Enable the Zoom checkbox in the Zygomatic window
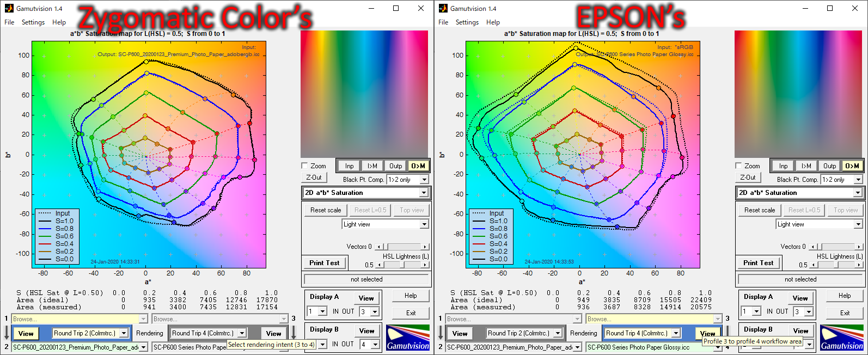 (x=305, y=166)
